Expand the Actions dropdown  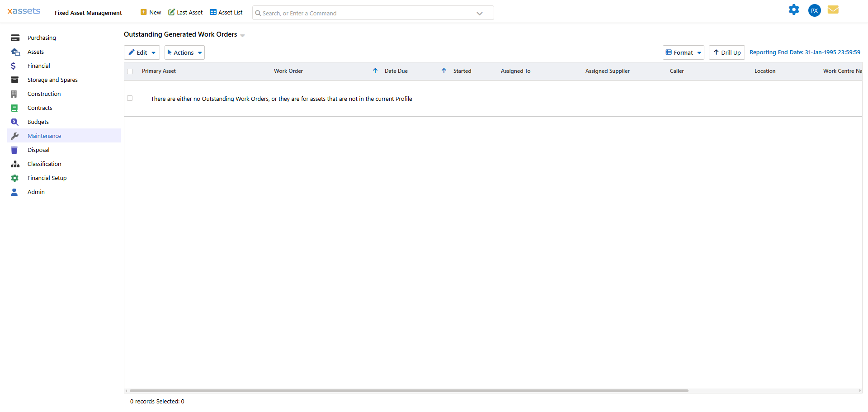pyautogui.click(x=184, y=52)
